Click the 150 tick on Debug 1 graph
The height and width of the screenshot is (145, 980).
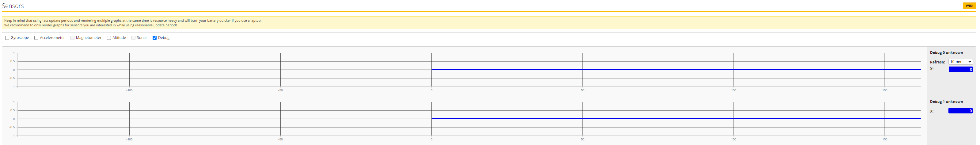click(x=884, y=139)
